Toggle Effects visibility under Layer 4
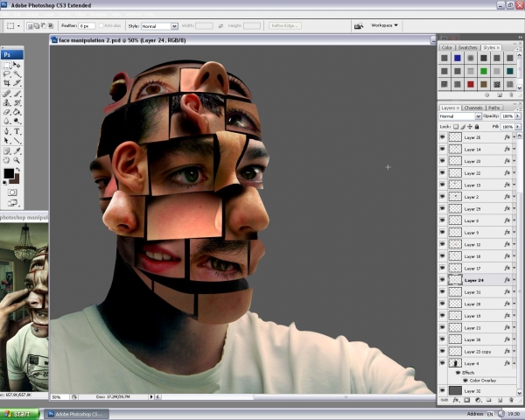 [458, 373]
